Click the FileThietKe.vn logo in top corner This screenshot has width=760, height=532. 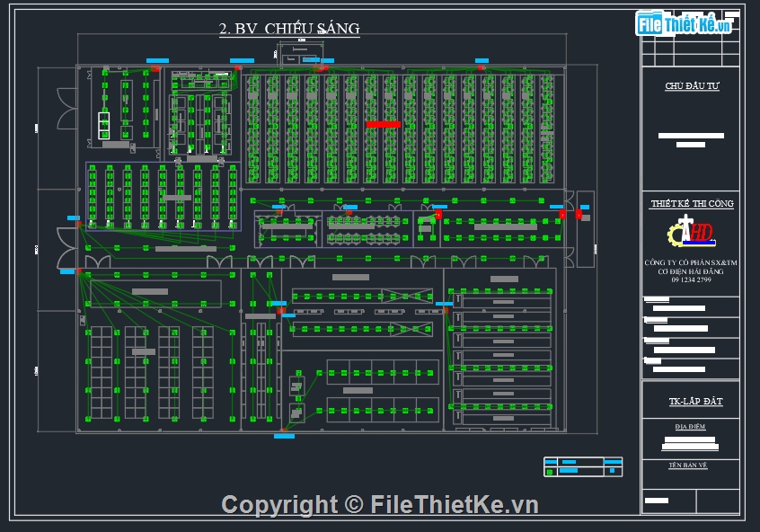[x=685, y=23]
